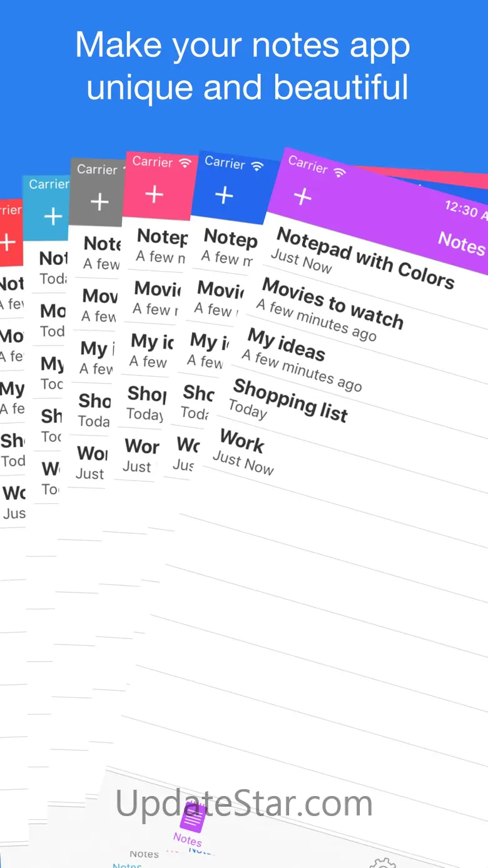Click Wi-Fi icon in pink status bar
Image resolution: width=488 pixels, height=868 pixels.
(x=185, y=163)
